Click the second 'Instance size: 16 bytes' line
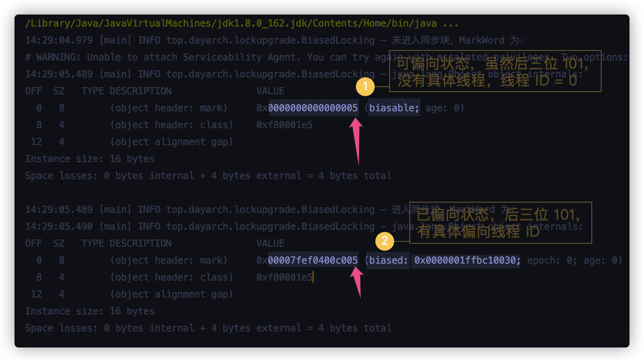Viewport: 644px width, 362px height. [x=90, y=311]
